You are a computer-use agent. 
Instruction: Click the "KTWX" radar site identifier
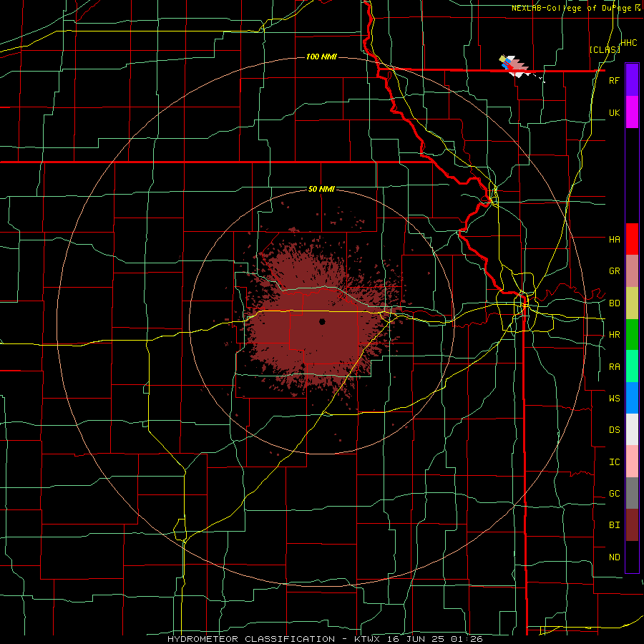pos(368,639)
